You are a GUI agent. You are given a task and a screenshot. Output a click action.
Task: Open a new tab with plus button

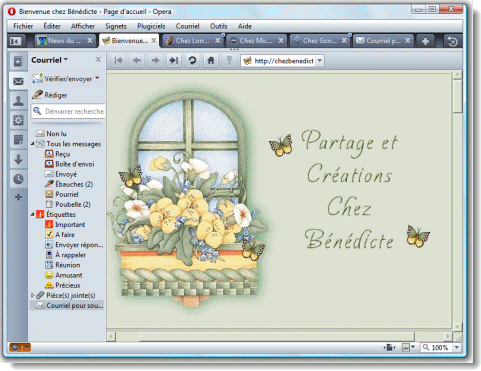click(x=425, y=41)
